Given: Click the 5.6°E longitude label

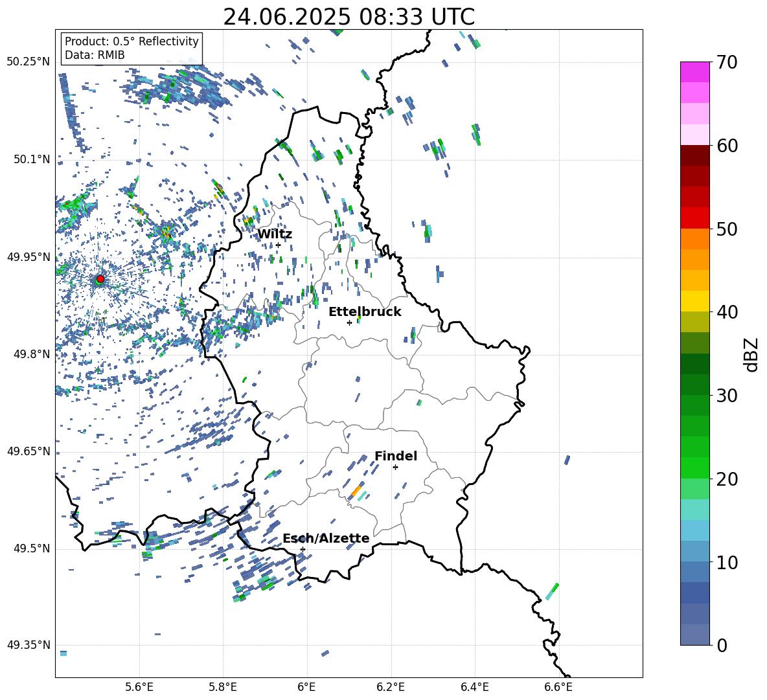Looking at the screenshot, I should 139,687.
